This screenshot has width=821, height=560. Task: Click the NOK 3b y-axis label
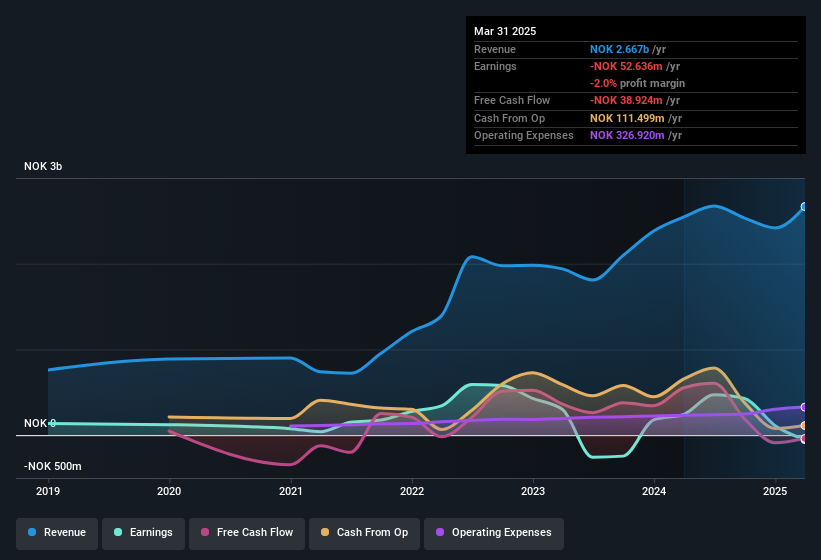pyautogui.click(x=43, y=166)
